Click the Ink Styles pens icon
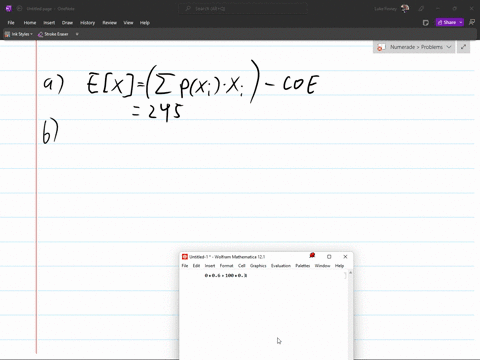This screenshot has width=480, height=360. pyautogui.click(x=7, y=34)
